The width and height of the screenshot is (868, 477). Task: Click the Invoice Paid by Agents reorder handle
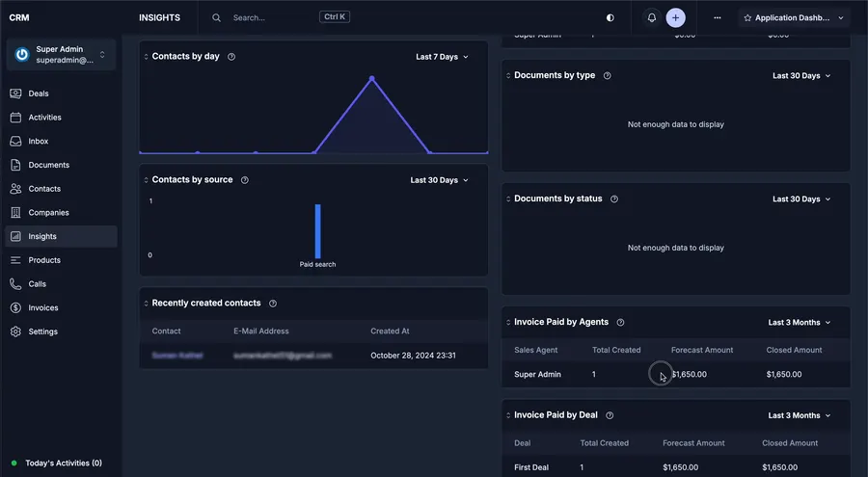point(508,323)
